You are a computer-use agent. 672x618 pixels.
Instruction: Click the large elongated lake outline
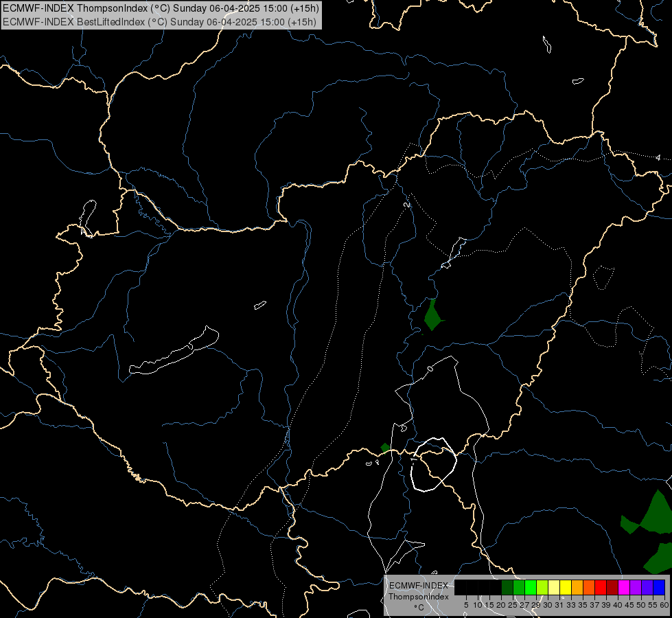pos(174,352)
